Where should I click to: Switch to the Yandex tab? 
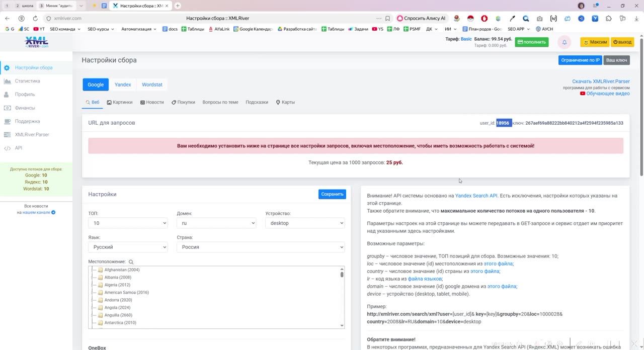[x=123, y=84]
